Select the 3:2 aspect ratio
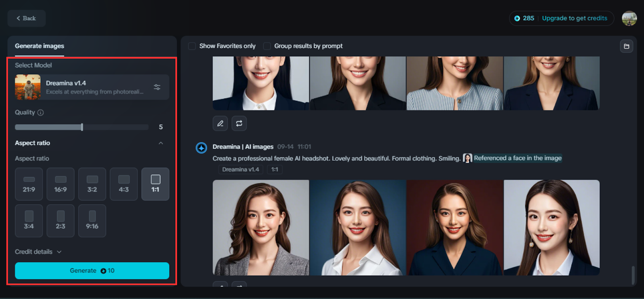Viewport: 644px width, 299px height. [92, 184]
